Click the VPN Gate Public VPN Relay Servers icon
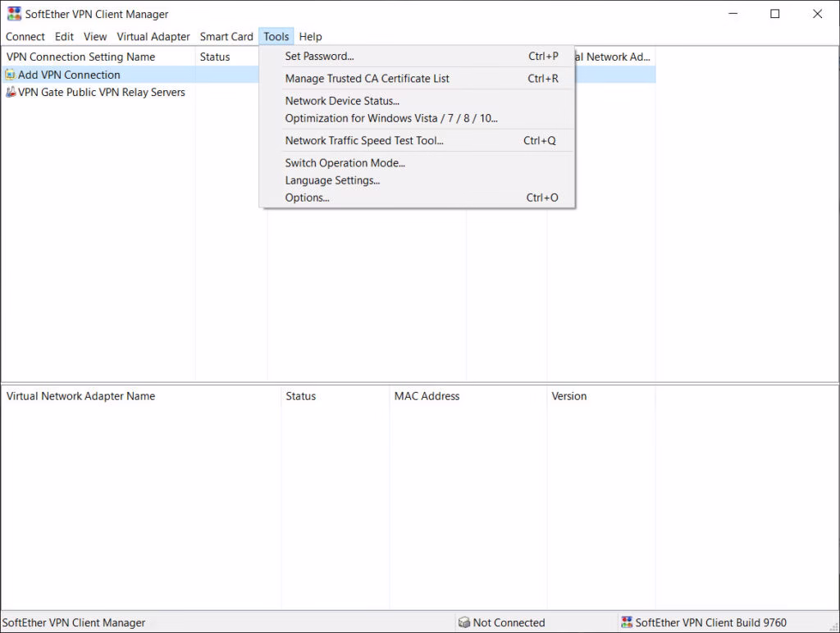 (10, 92)
